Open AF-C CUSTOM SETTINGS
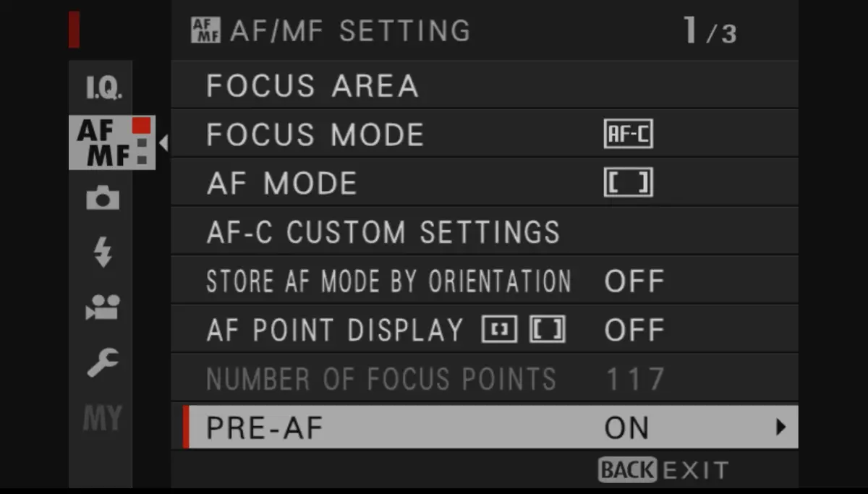868x494 pixels. (x=383, y=231)
